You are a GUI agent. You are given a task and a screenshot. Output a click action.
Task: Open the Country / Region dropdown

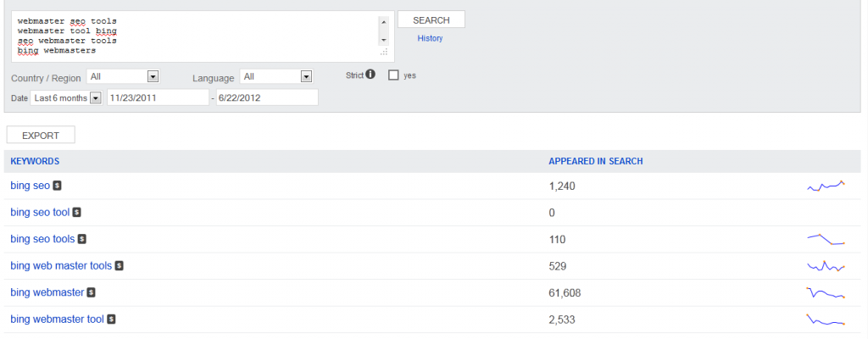[123, 77]
